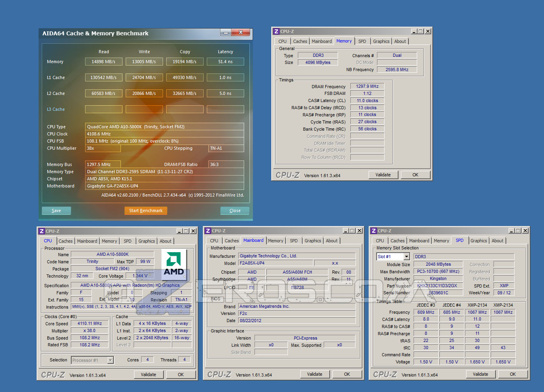Click Validate in CPU-Z Memory window
544x392 pixels.
pos(383,175)
